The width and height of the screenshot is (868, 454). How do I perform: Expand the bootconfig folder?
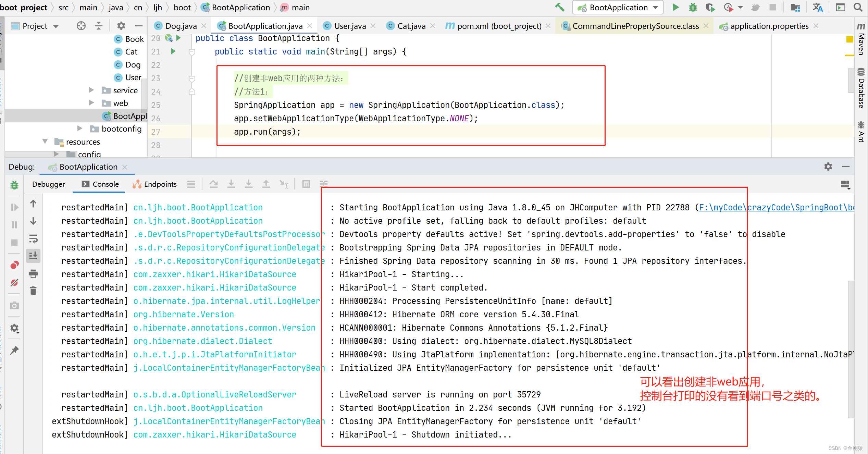80,128
